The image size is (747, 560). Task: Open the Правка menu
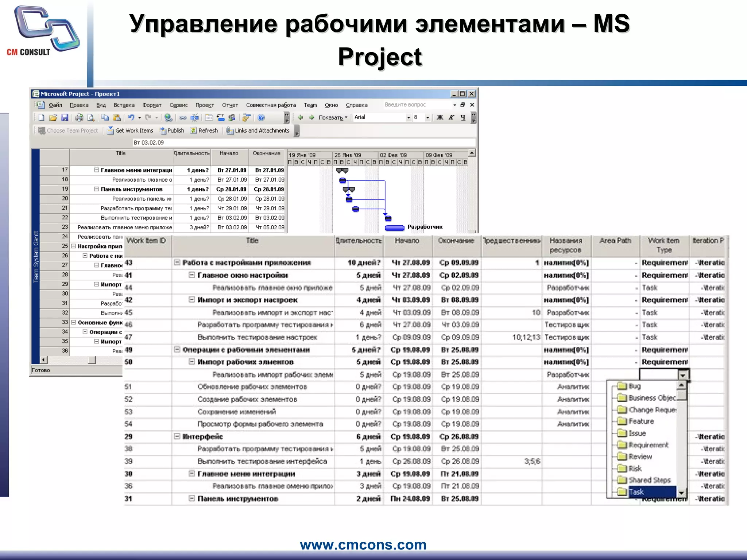pyautogui.click(x=79, y=105)
